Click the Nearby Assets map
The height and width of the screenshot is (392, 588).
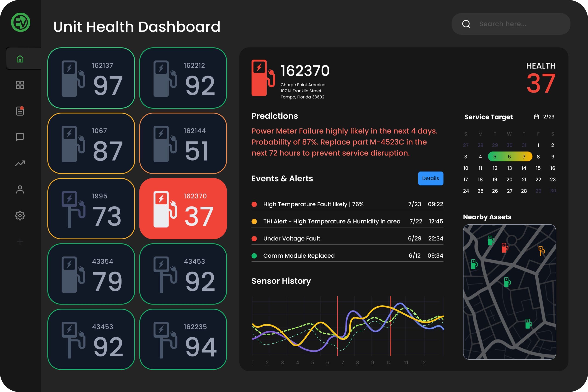point(509,292)
